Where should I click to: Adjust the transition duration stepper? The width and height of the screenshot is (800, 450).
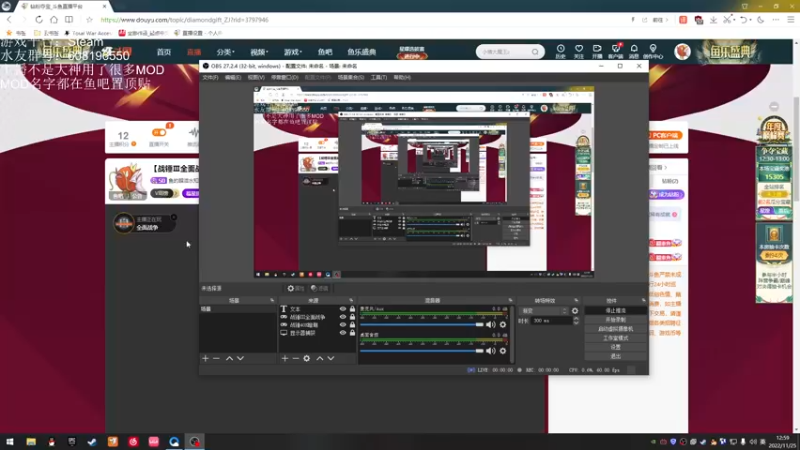576,320
